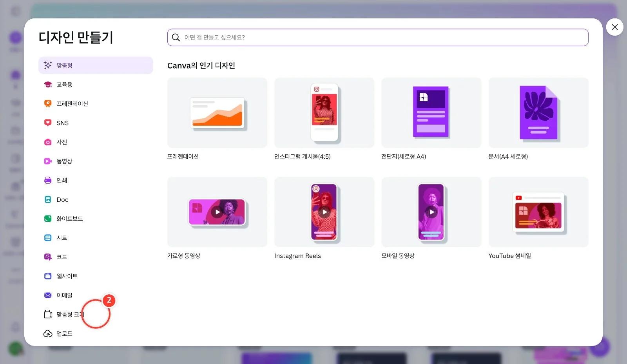This screenshot has height=364, width=627.
Task: Open the 이메일 menu item
Action: coord(96,295)
